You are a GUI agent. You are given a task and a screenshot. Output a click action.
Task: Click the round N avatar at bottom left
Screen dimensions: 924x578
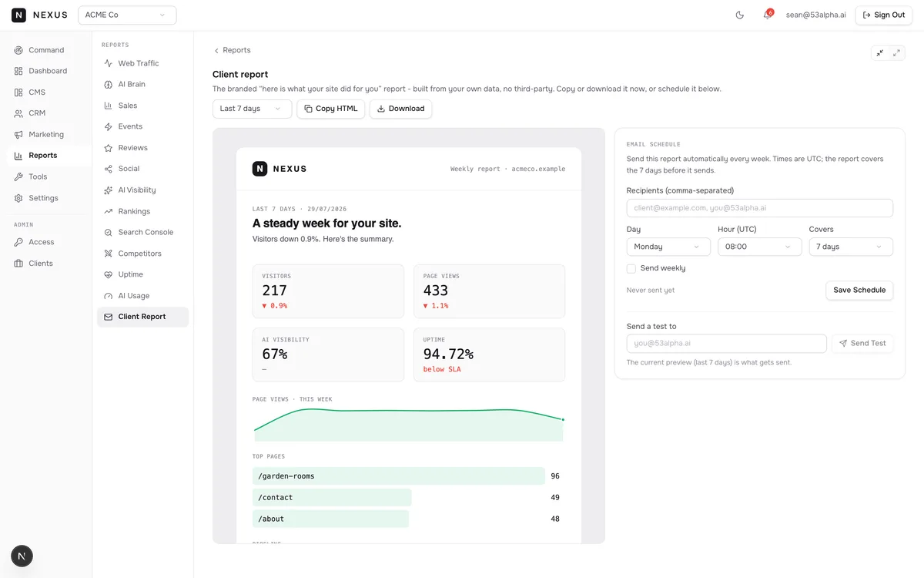(22, 556)
